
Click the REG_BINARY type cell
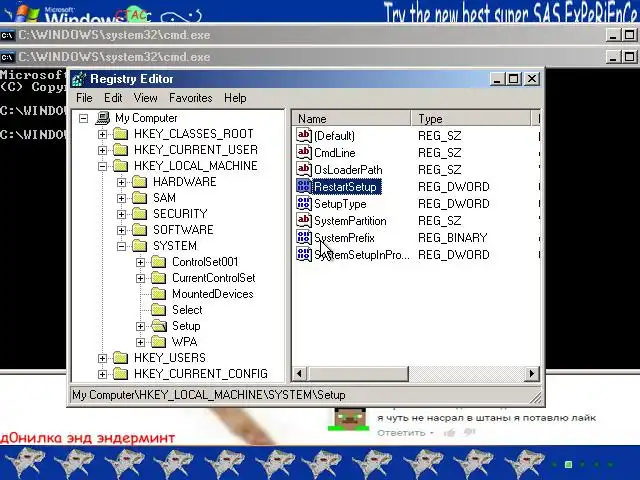(x=452, y=238)
